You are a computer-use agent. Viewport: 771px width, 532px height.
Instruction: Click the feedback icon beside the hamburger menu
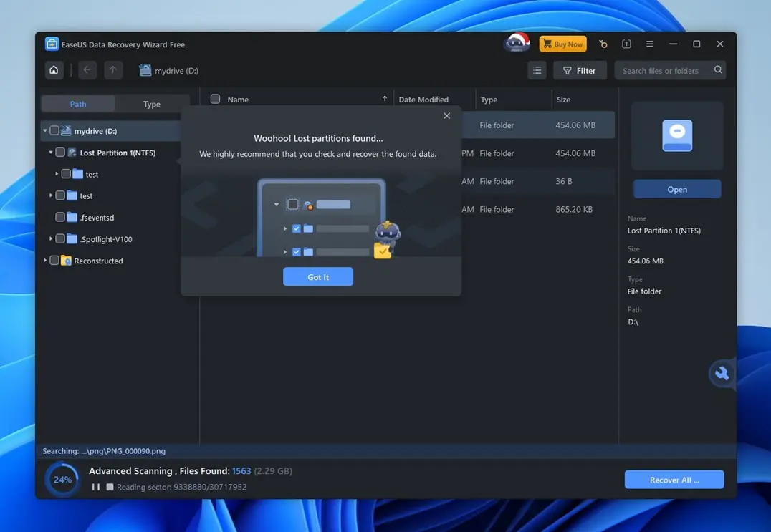pyautogui.click(x=626, y=43)
